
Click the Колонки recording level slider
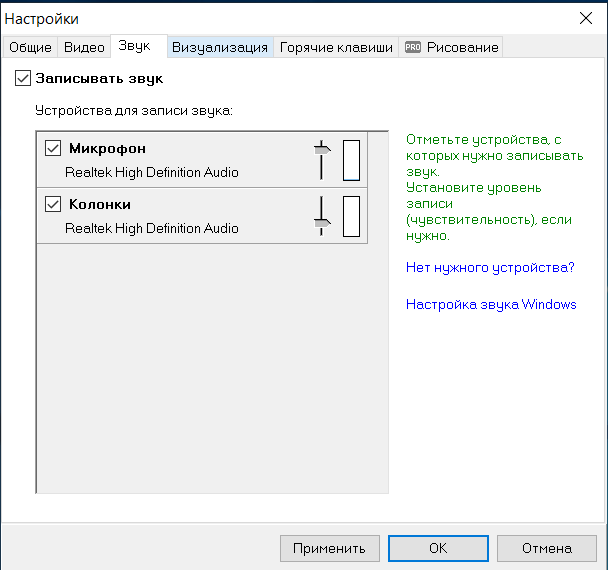(321, 216)
